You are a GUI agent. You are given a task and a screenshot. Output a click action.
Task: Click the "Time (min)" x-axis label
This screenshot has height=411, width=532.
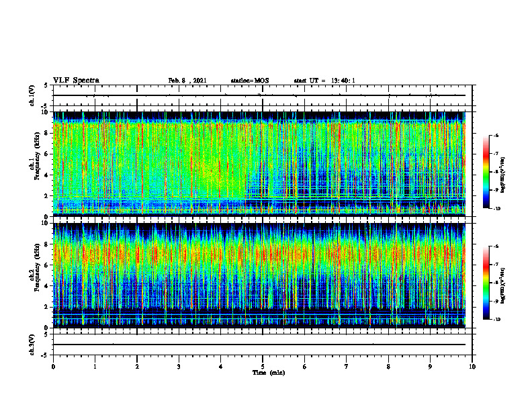coord(269,373)
